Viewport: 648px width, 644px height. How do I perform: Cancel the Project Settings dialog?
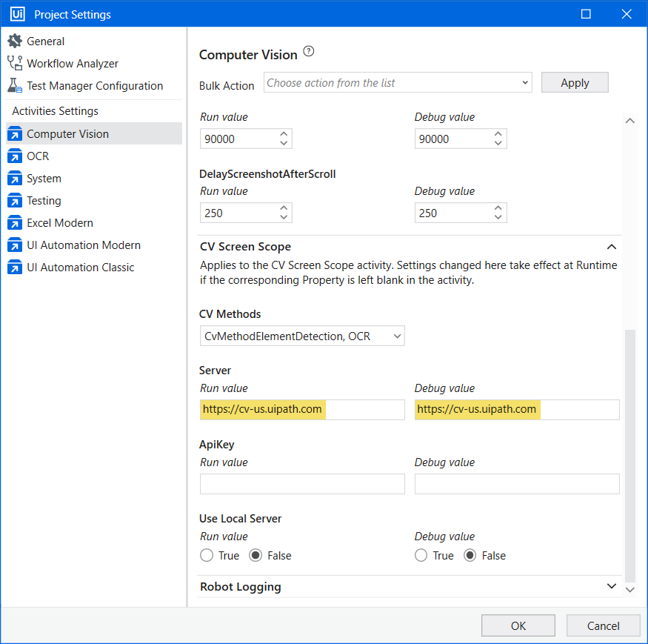[603, 625]
